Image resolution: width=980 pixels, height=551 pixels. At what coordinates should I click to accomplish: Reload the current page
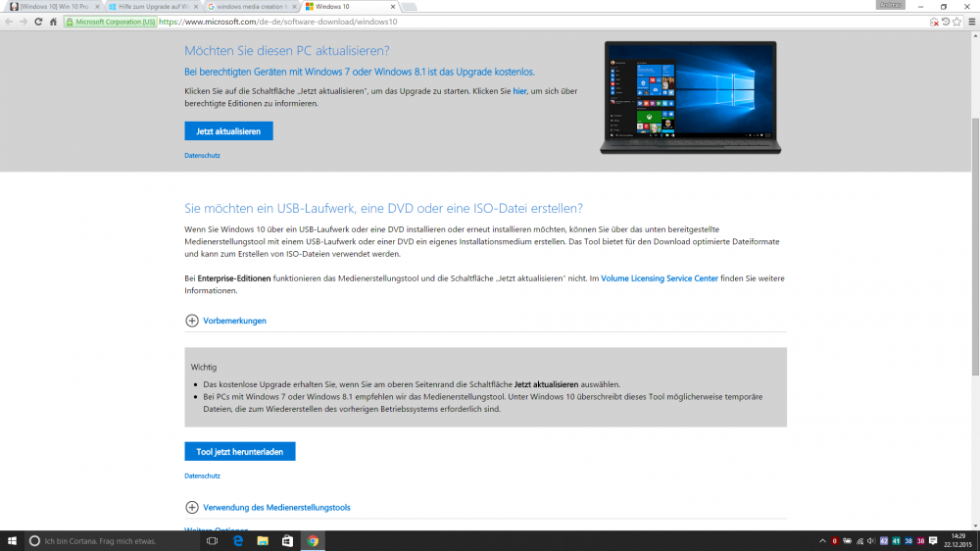tap(38, 21)
